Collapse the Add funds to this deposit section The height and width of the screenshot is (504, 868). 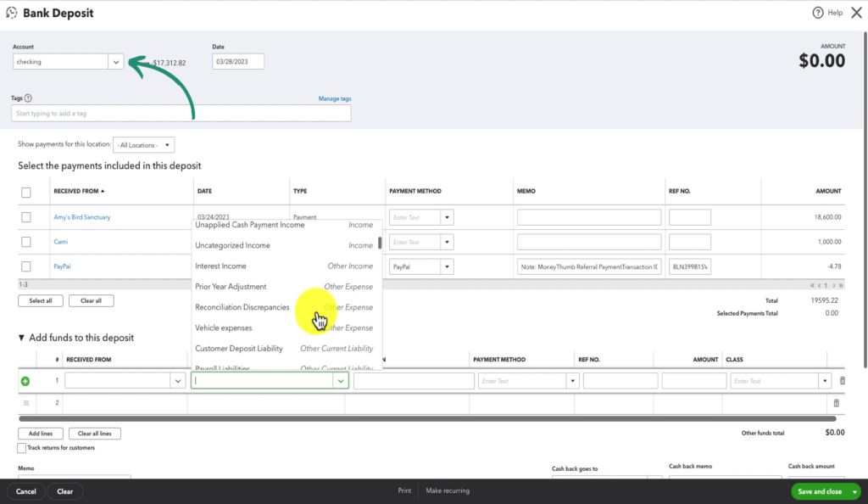(21, 336)
